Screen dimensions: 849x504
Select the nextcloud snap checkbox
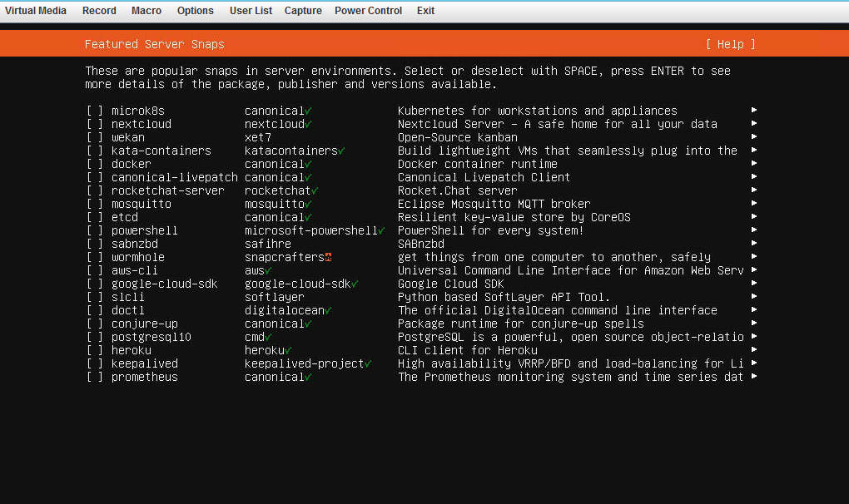pos(95,125)
